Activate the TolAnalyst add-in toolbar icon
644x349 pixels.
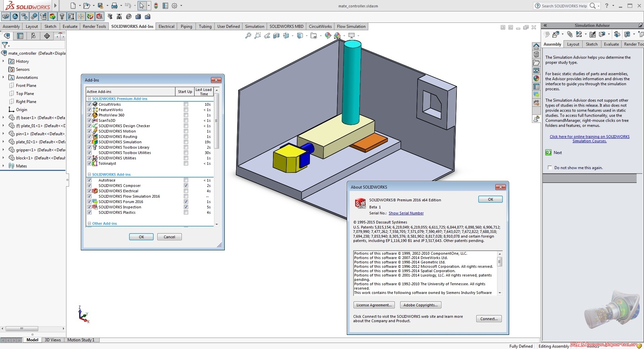[x=71, y=16]
